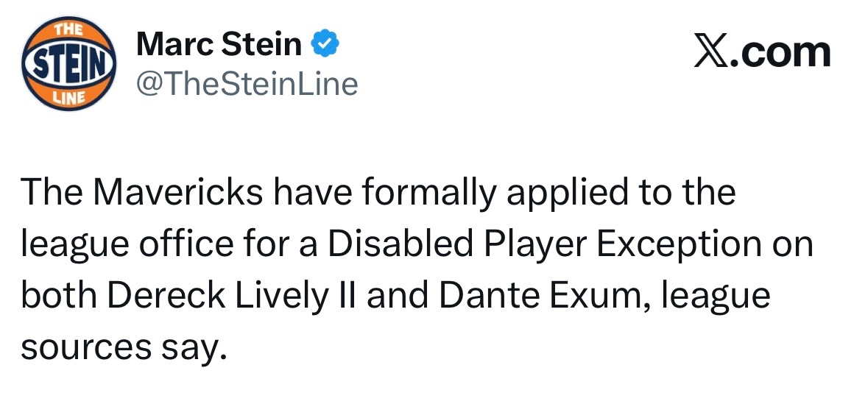Click the phrase Disabled Player Exception
The width and height of the screenshot is (868, 404).
(x=545, y=244)
